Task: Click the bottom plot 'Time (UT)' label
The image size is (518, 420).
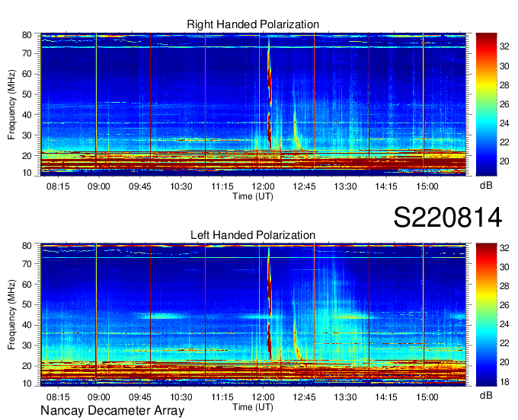Action: pos(253,407)
